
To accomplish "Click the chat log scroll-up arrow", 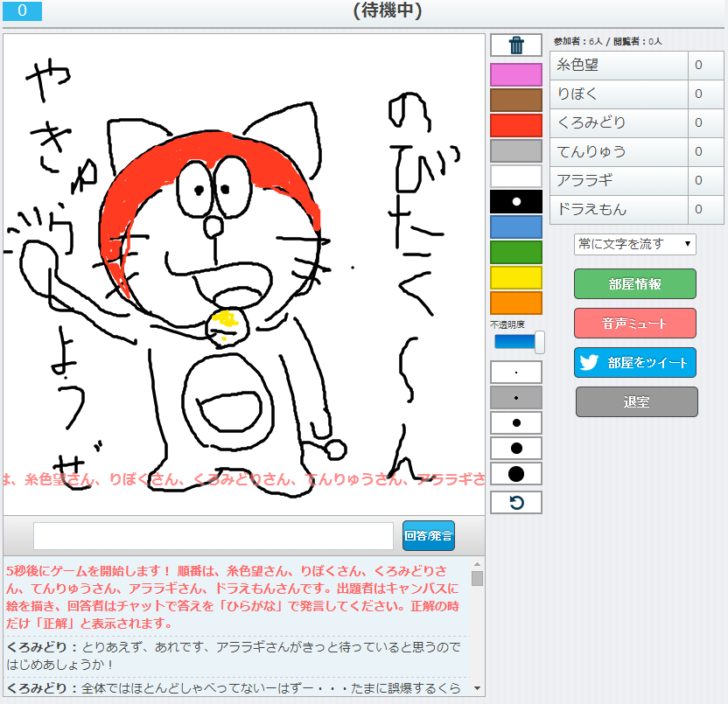I will click(x=477, y=564).
